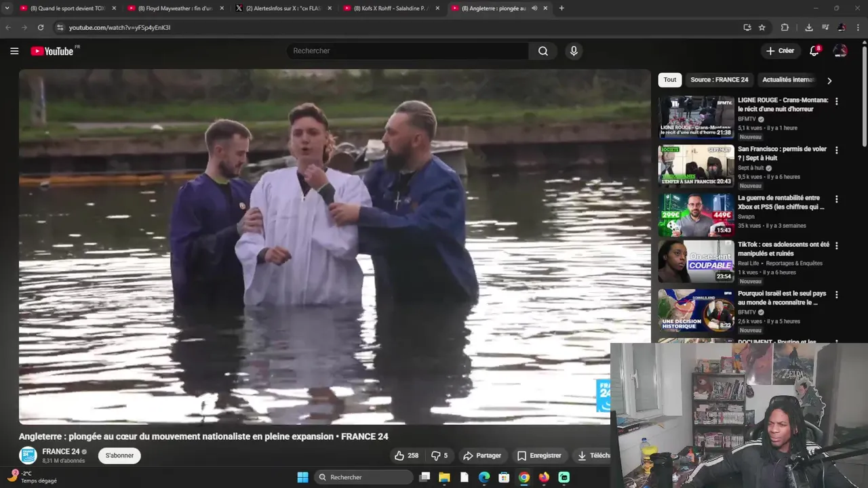Click the taskbar Rechercher search box
This screenshot has height=488, width=868.
(x=364, y=477)
